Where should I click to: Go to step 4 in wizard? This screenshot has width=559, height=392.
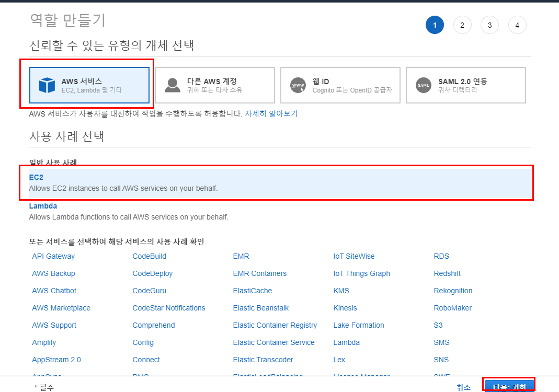517,25
